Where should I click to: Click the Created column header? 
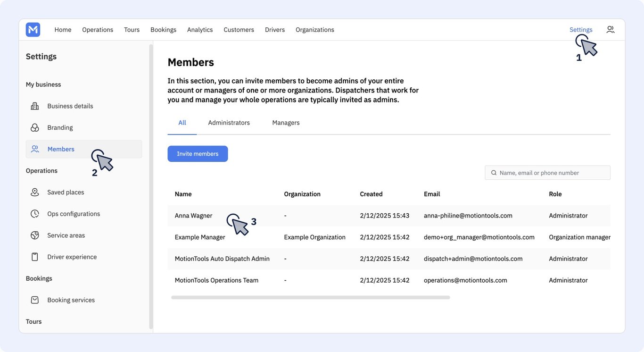371,194
